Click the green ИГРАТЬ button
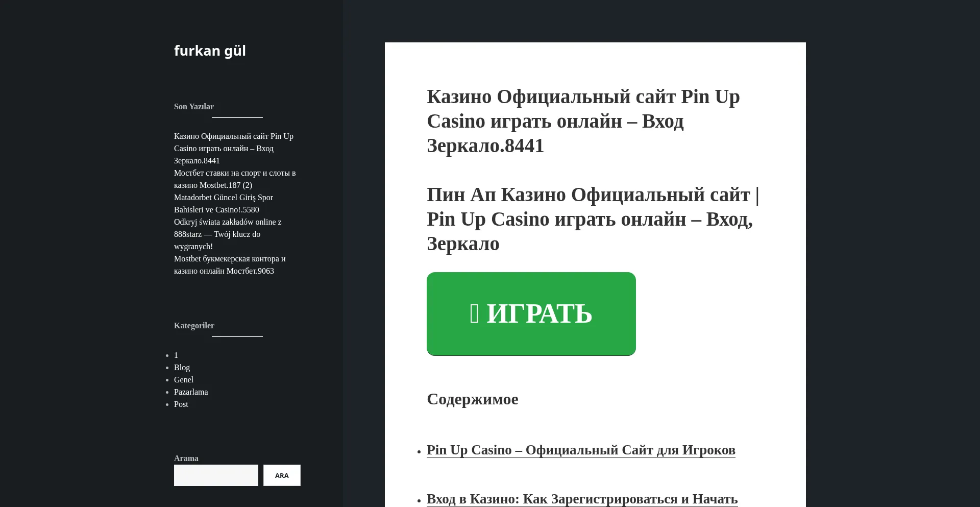 click(x=531, y=314)
